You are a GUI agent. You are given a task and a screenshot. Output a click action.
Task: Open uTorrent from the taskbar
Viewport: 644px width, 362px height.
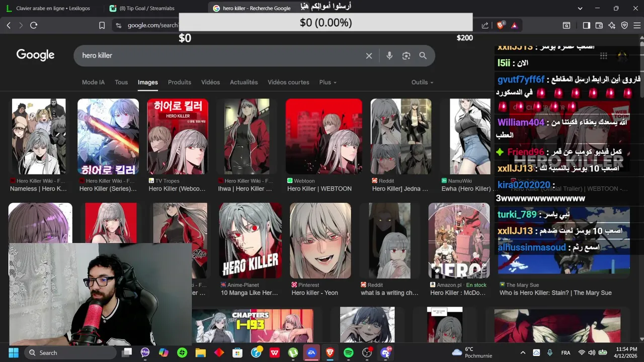click(293, 352)
